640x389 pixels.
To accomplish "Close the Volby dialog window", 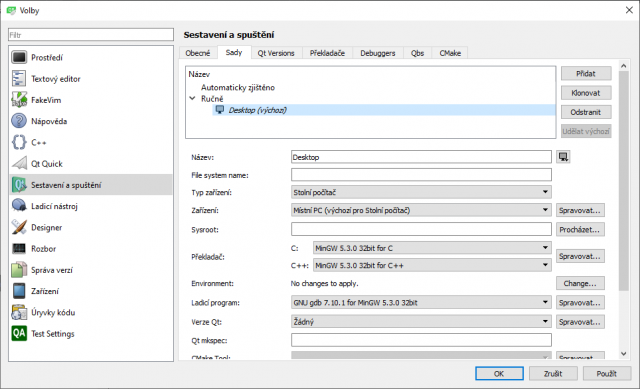I will pyautogui.click(x=629, y=10).
